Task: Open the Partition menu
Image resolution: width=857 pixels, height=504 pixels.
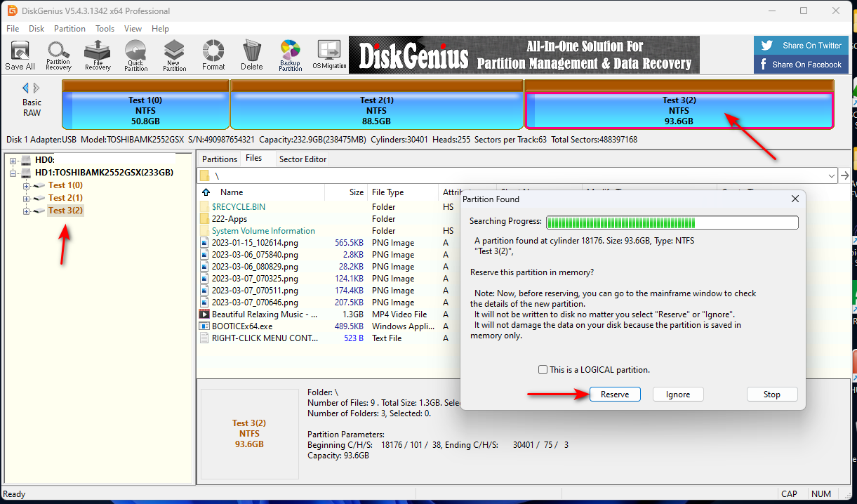Action: pos(69,29)
